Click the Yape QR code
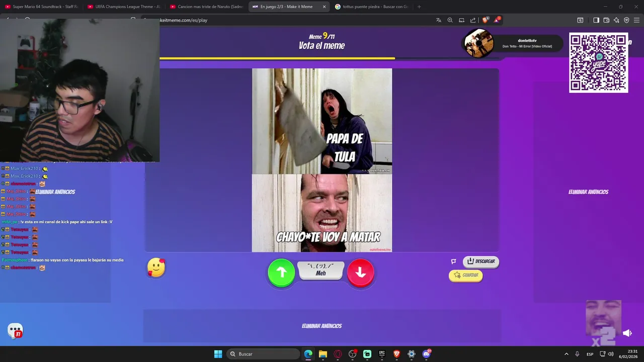 point(598,63)
